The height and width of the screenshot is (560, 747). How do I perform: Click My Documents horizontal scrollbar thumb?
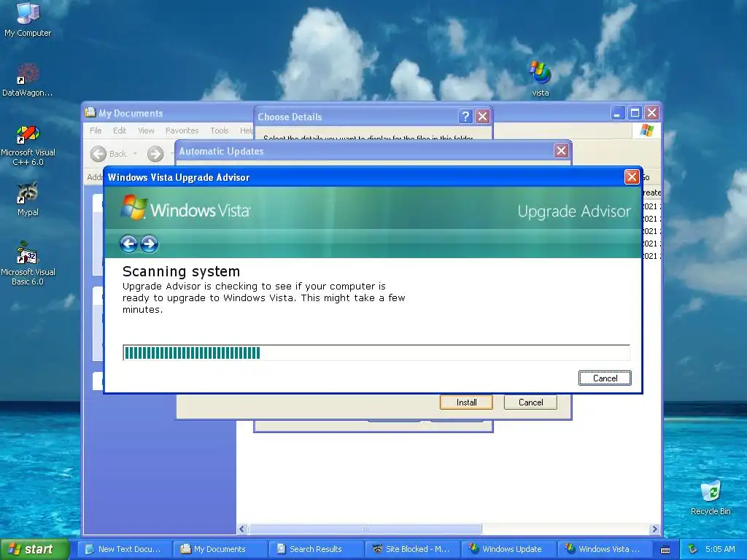pos(365,529)
